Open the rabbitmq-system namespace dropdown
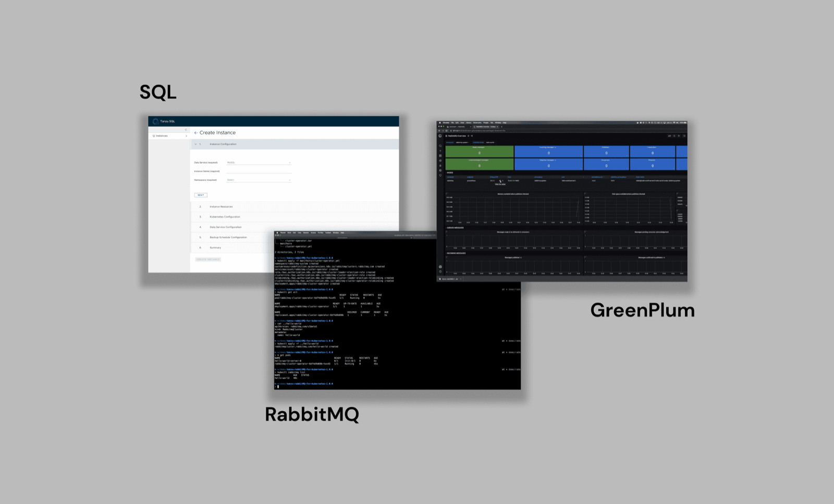Image resolution: width=834 pixels, height=504 pixels. point(462,142)
